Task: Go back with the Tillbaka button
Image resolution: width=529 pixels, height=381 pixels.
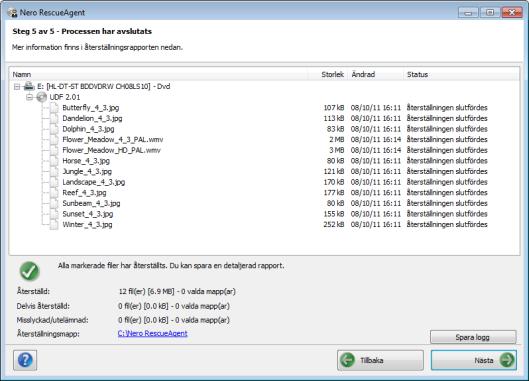Action: pyautogui.click(x=380, y=360)
